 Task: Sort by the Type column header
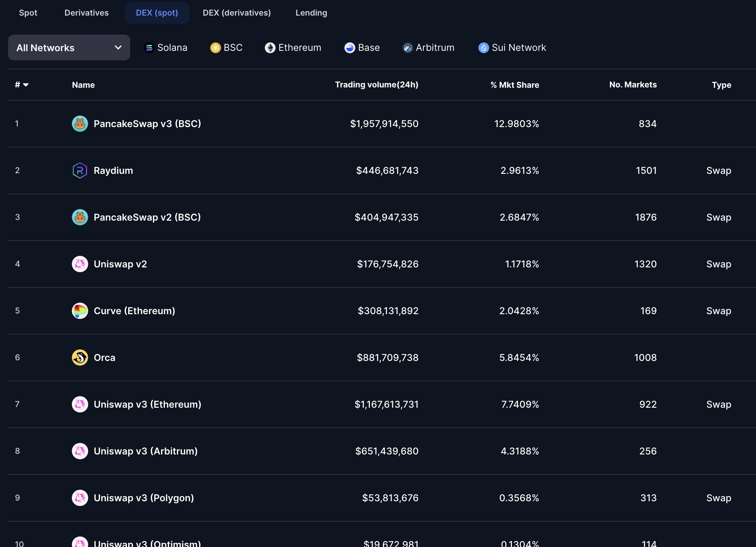(722, 85)
